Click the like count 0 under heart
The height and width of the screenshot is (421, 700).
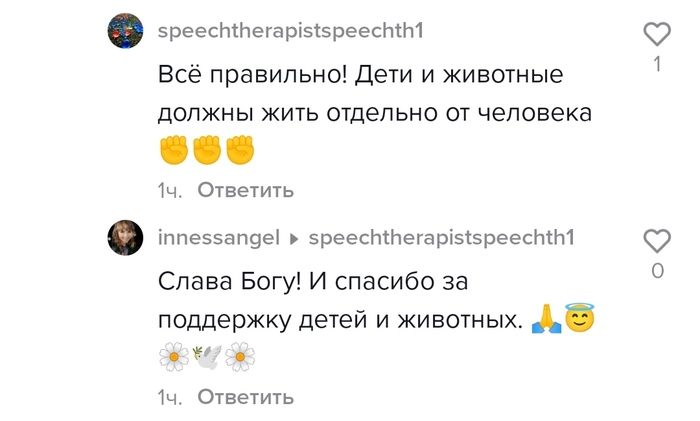(x=657, y=271)
